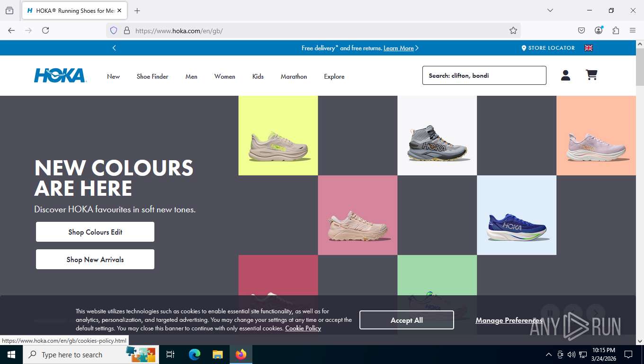
Task: Click the Store Locator pin icon
Action: (524, 48)
